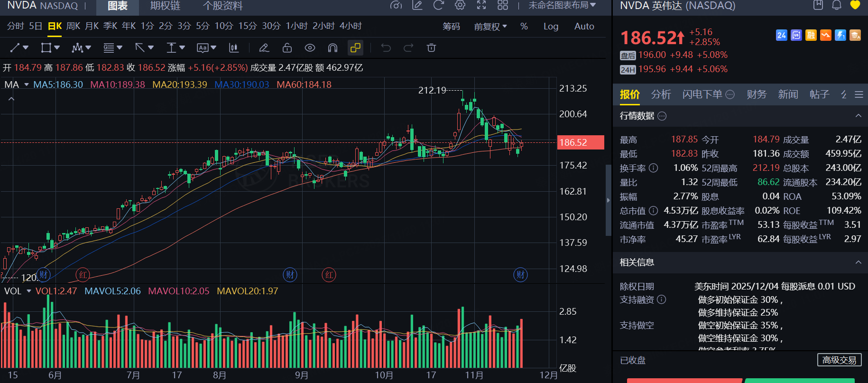Screen dimensions: 868x383
Task: Click the text annotation tool
Action: coord(203,47)
